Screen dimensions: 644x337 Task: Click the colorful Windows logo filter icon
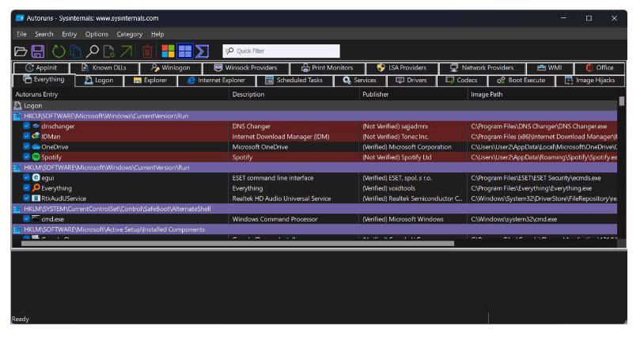click(167, 51)
